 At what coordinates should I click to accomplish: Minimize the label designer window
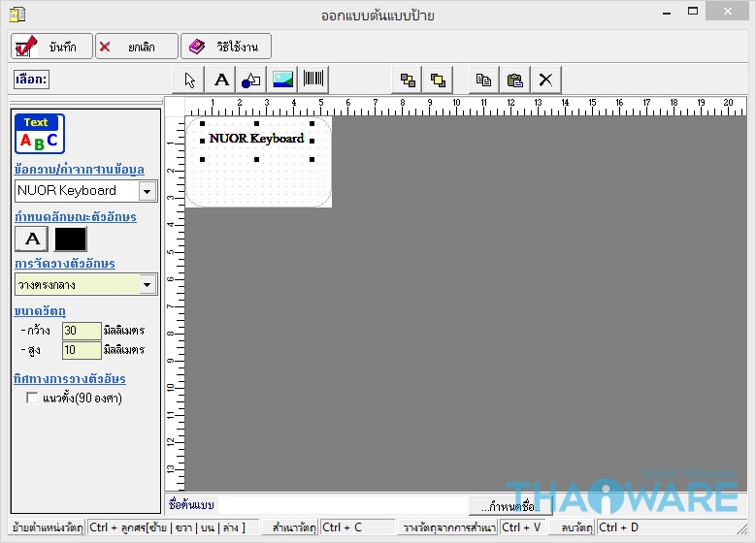[x=667, y=13]
